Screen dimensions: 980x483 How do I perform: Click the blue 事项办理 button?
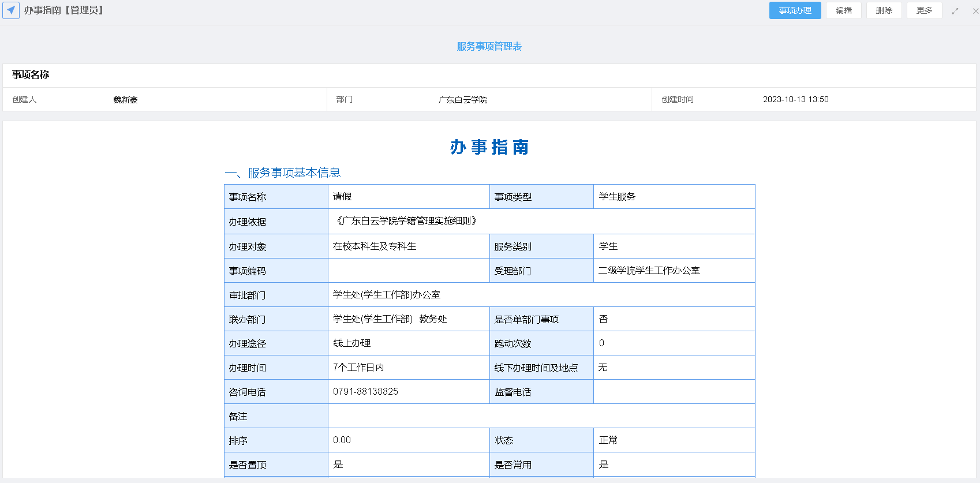(795, 10)
